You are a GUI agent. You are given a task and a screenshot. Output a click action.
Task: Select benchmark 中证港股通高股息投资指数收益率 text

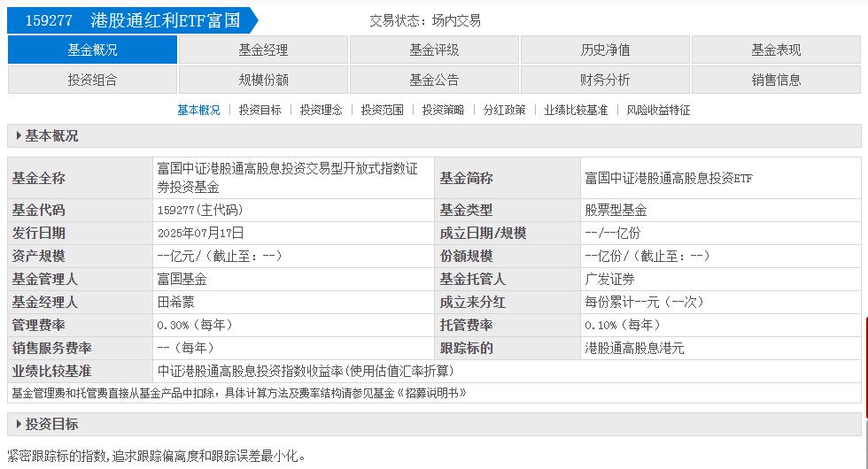pos(306,371)
